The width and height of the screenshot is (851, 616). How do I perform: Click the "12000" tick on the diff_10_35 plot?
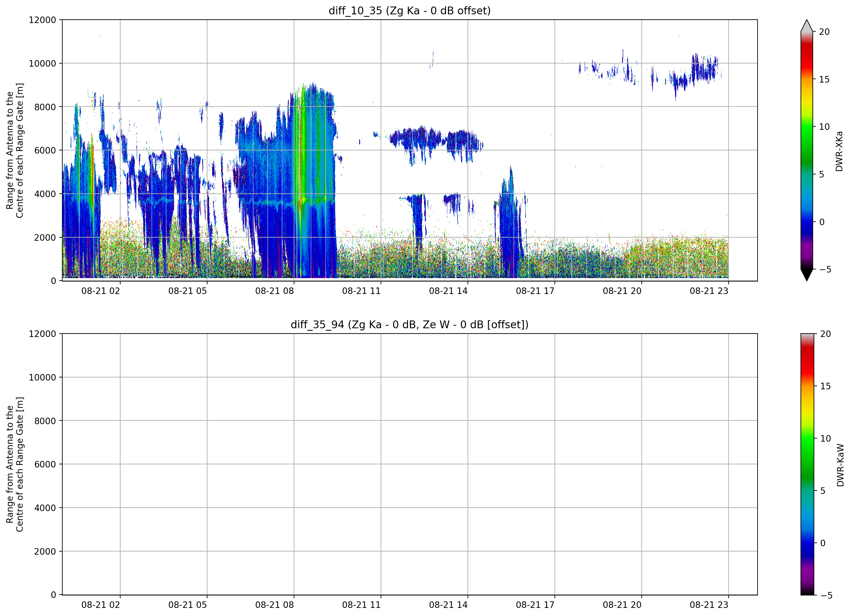42,20
